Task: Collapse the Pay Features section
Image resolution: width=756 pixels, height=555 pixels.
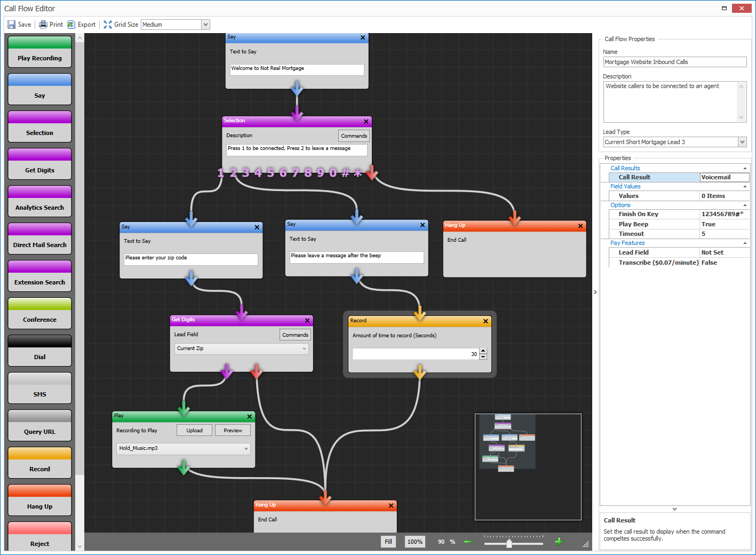Action: (745, 243)
